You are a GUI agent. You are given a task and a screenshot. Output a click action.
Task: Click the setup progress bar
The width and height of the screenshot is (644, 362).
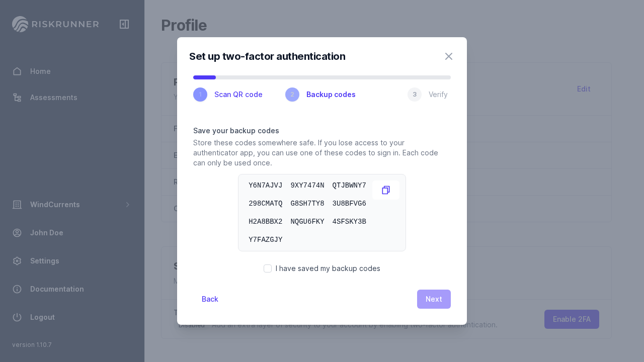coord(322,77)
